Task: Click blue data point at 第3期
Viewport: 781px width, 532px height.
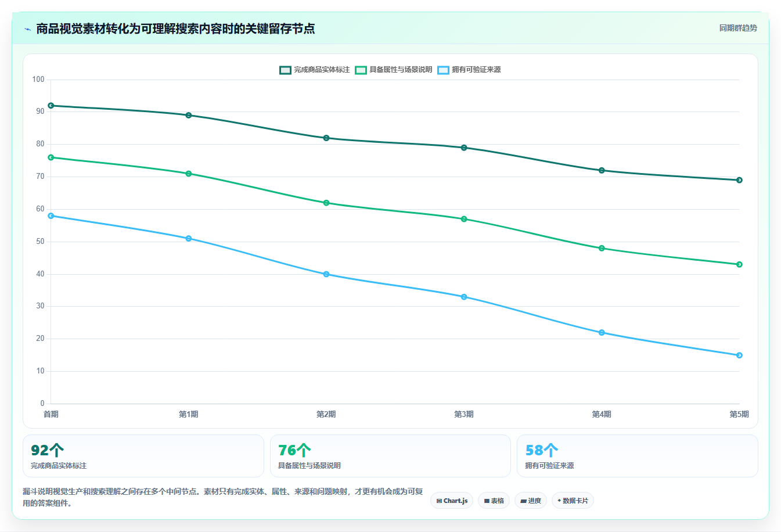Action: 464,297
